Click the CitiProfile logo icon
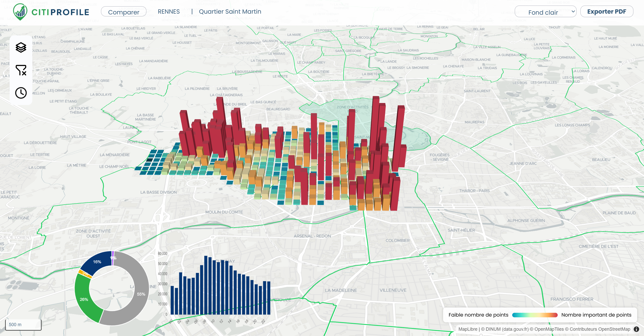Screen dimensions: 644x336 [20, 12]
